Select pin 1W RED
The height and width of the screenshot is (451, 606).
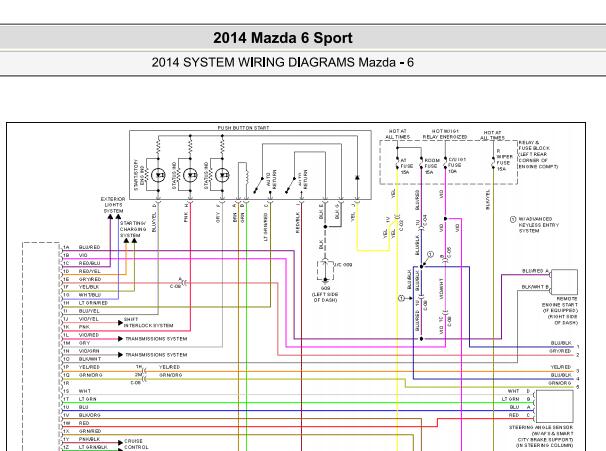(x=76, y=423)
